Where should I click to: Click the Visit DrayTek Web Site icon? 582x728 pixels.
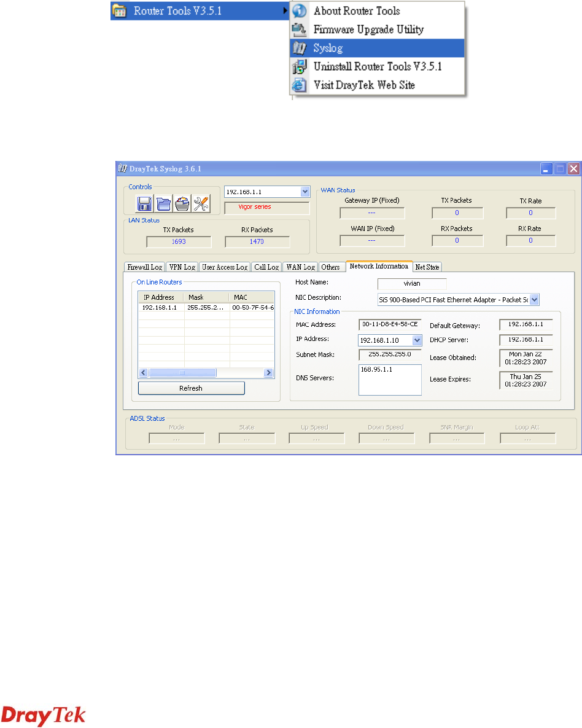click(300, 85)
